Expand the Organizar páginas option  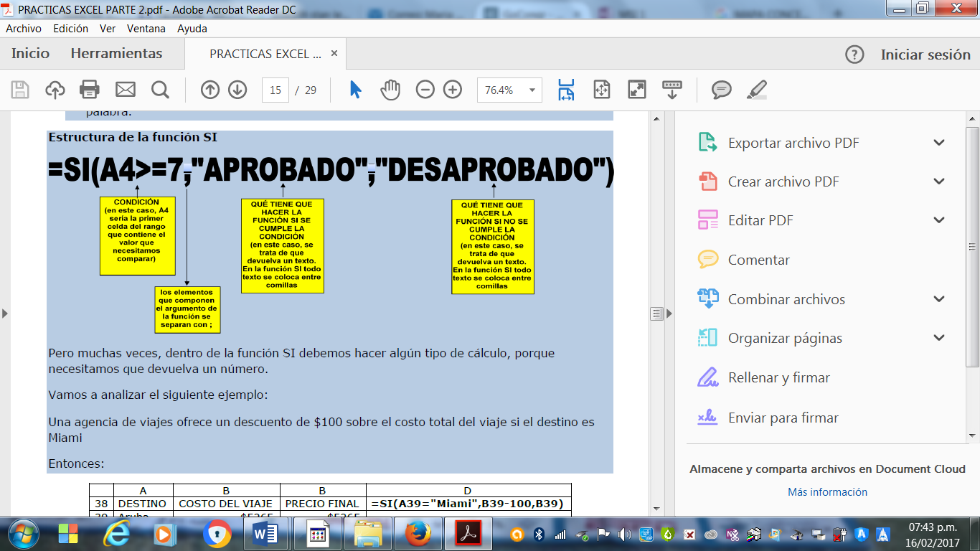click(x=938, y=338)
